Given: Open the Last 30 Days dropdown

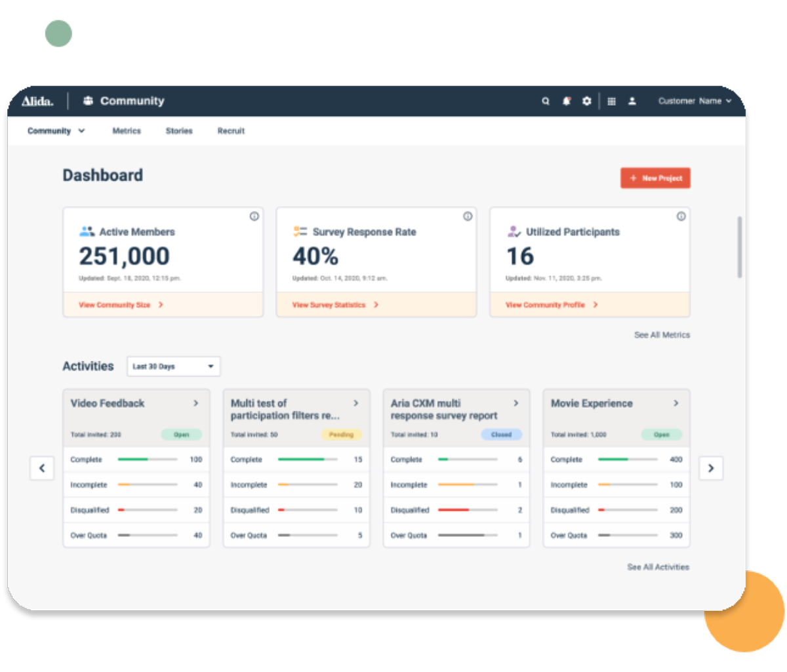Looking at the screenshot, I should pos(173,366).
